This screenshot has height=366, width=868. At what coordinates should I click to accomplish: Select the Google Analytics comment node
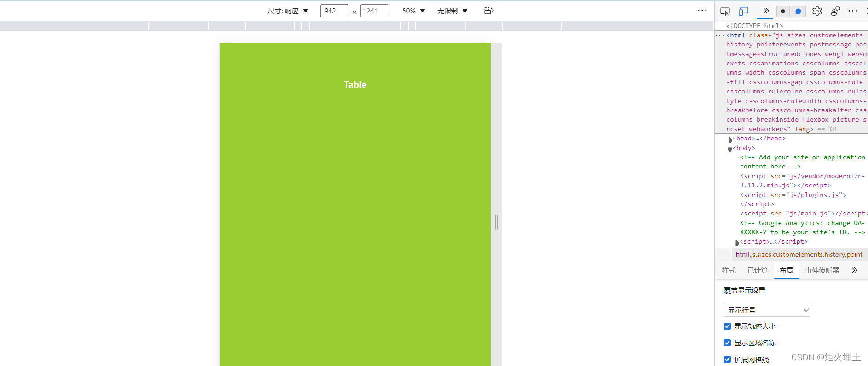point(803,227)
